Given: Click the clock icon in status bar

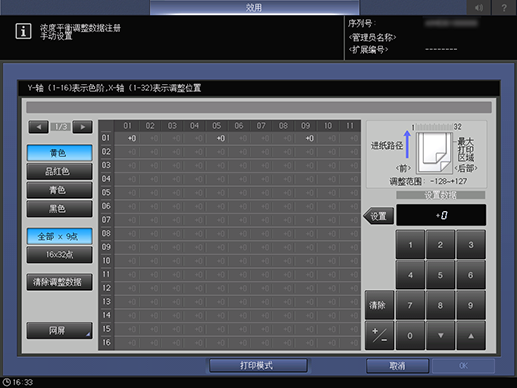Looking at the screenshot, I should point(6,382).
